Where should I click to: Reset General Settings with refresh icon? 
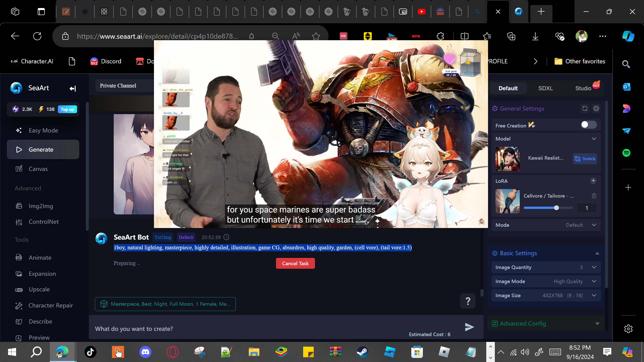pos(585,109)
